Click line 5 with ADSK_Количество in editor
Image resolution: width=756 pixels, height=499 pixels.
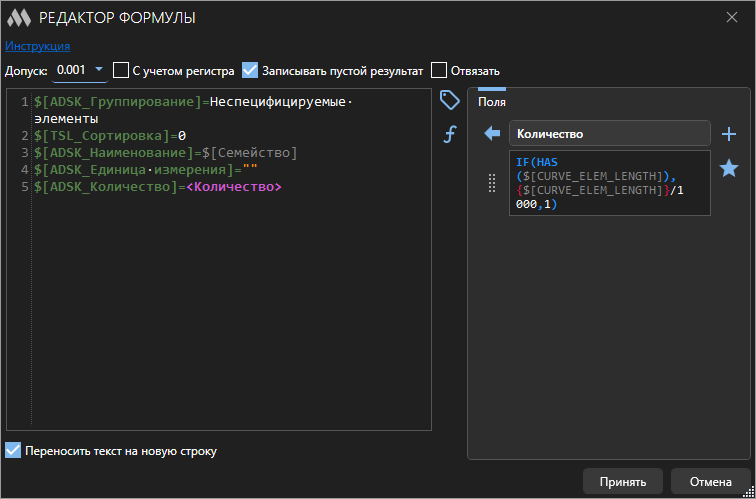point(158,187)
